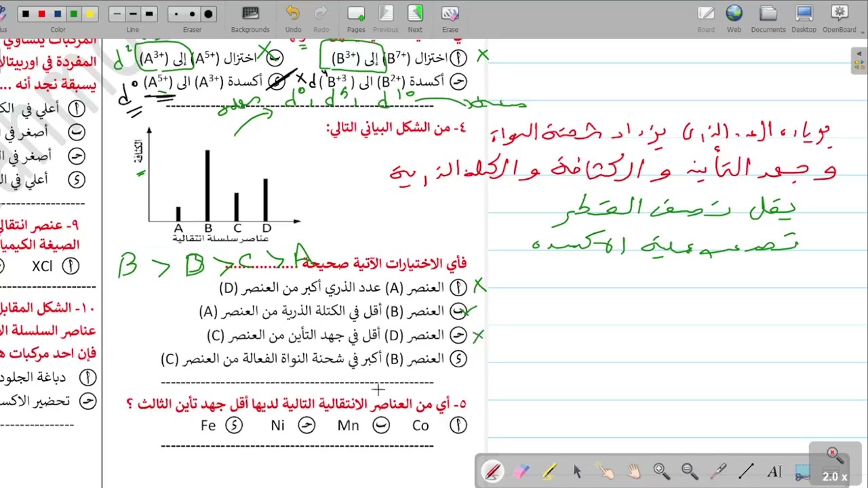Open the Backgrounds chooser
This screenshot has width=868, height=488.
point(250,18)
